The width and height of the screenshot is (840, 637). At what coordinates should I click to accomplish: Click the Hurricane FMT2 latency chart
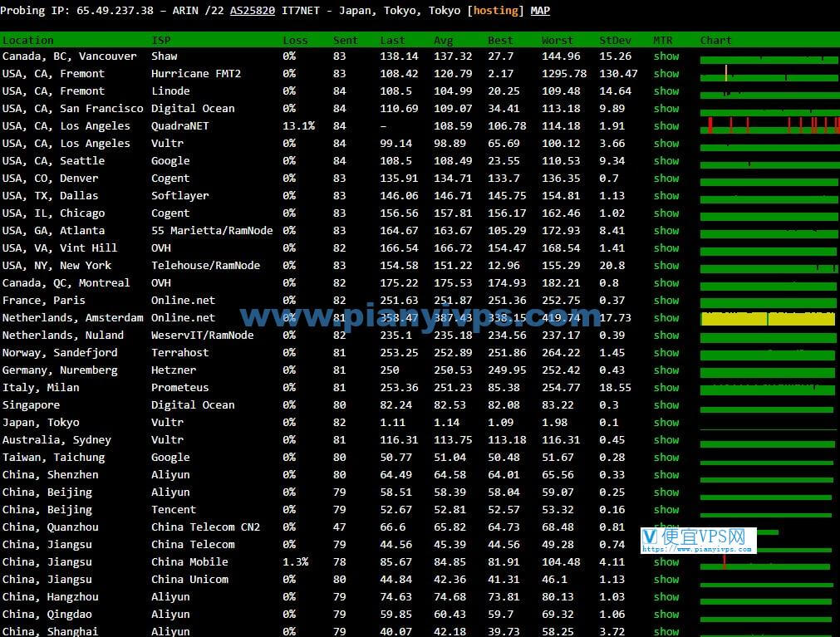(769, 74)
